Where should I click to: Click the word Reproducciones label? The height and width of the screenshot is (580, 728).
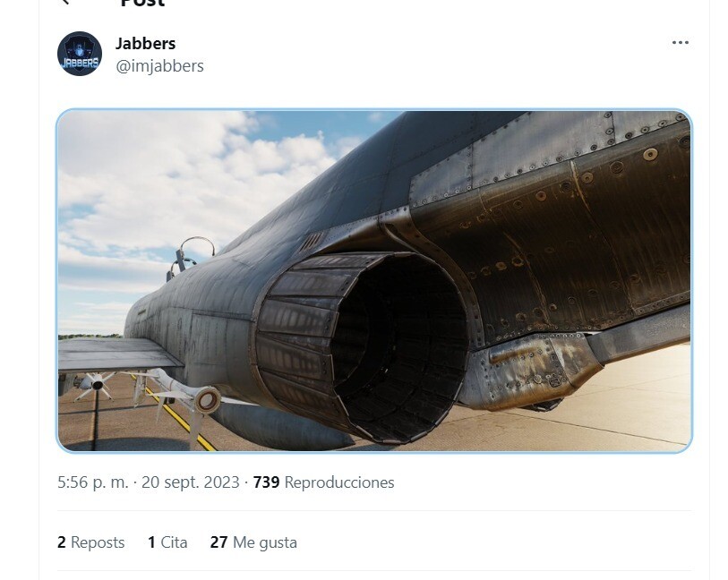(x=339, y=482)
